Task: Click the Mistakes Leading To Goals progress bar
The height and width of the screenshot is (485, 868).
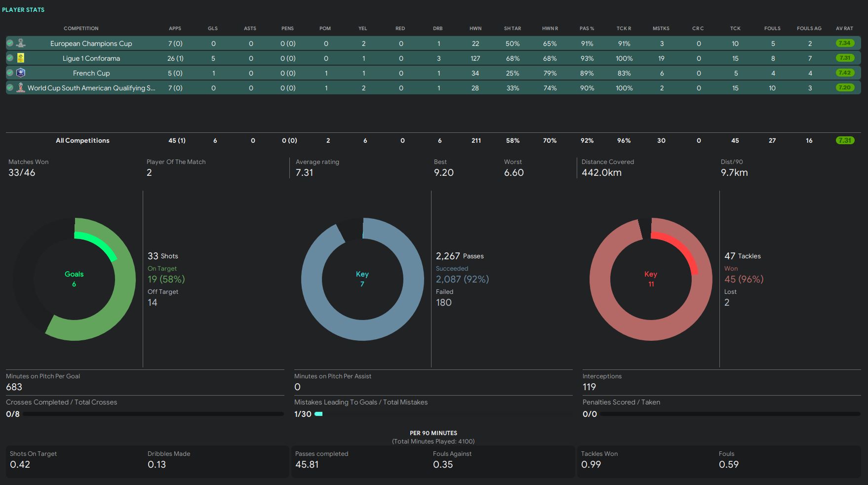Action: 319,414
